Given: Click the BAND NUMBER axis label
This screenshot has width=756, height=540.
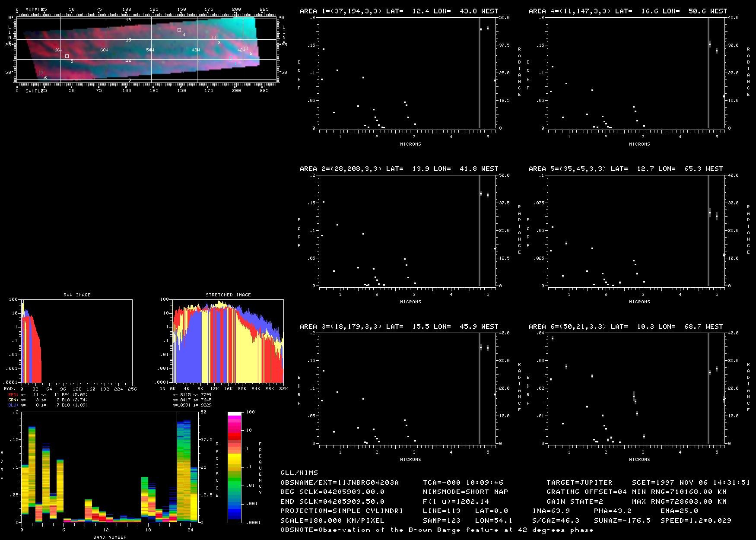Looking at the screenshot, I should click(110, 537).
